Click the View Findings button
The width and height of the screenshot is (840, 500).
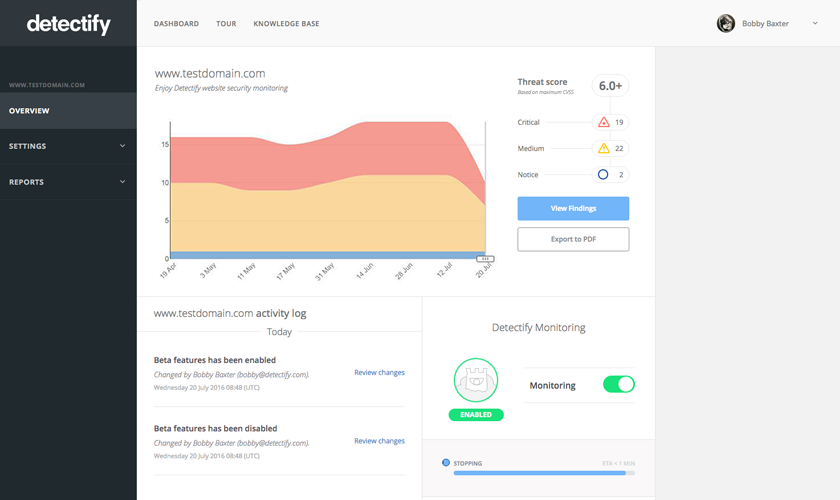(573, 208)
